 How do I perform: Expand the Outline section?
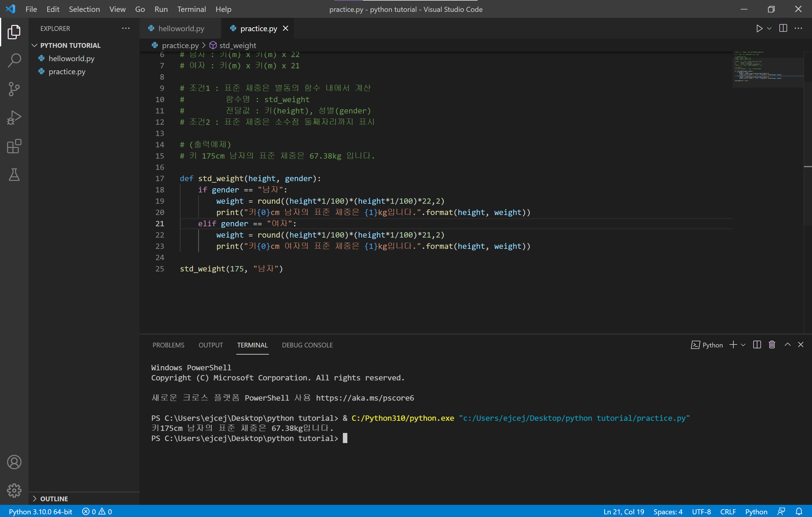point(54,498)
